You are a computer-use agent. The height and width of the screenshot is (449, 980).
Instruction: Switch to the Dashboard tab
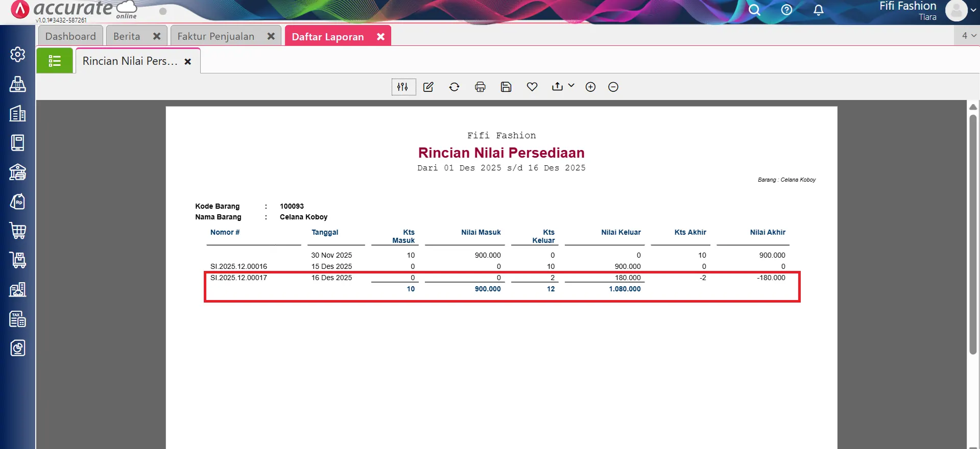70,36
